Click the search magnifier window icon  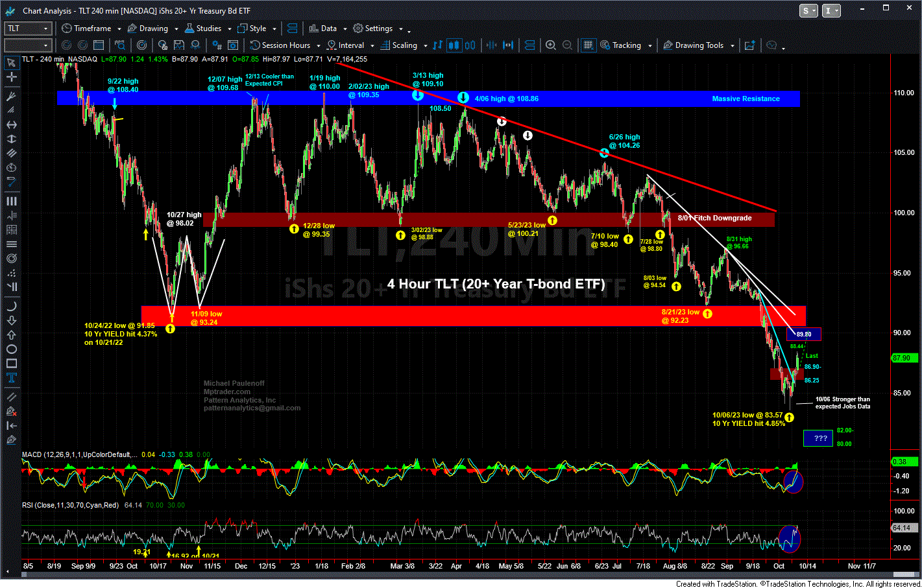119,45
